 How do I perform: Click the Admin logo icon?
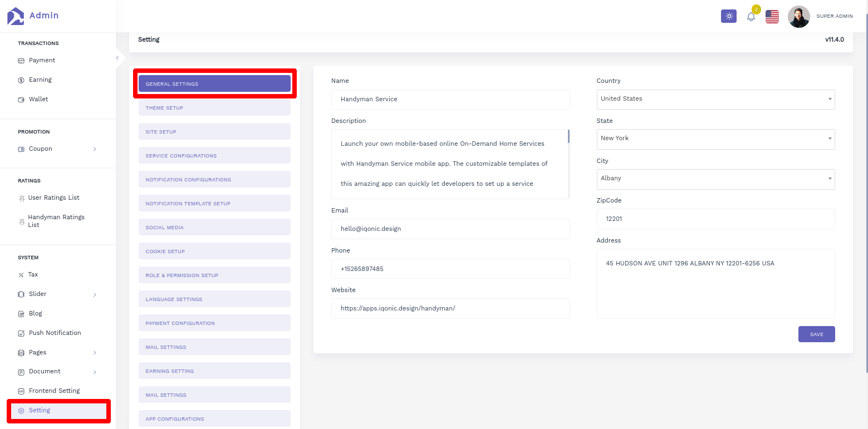click(16, 16)
